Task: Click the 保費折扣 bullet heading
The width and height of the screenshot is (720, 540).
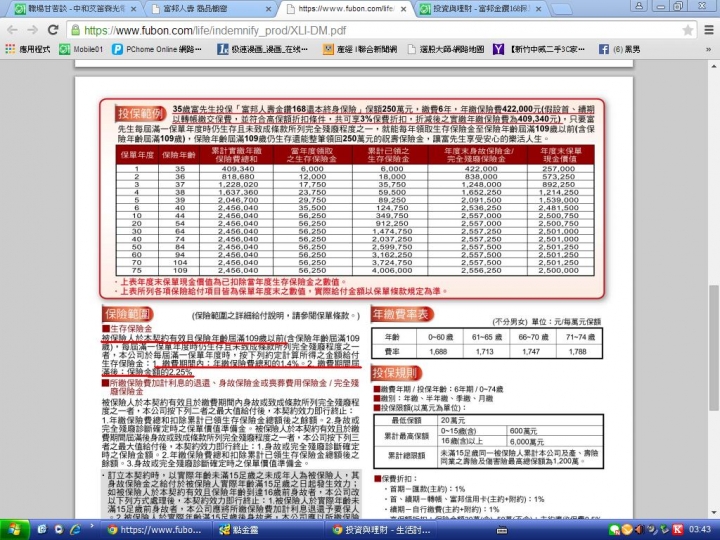Action: coord(396,478)
